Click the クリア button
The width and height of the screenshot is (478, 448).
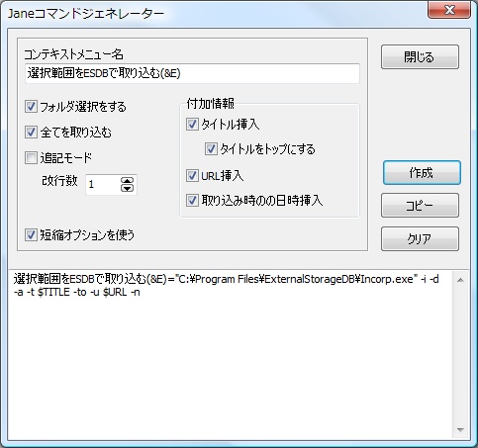coord(420,238)
